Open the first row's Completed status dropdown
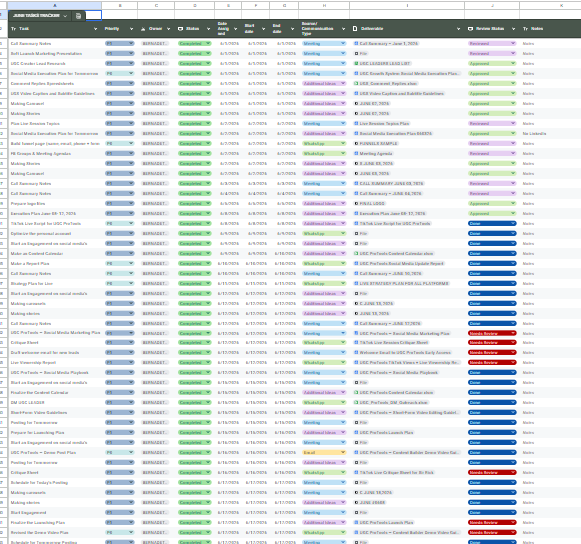The height and width of the screenshot is (544, 581). [195, 43]
